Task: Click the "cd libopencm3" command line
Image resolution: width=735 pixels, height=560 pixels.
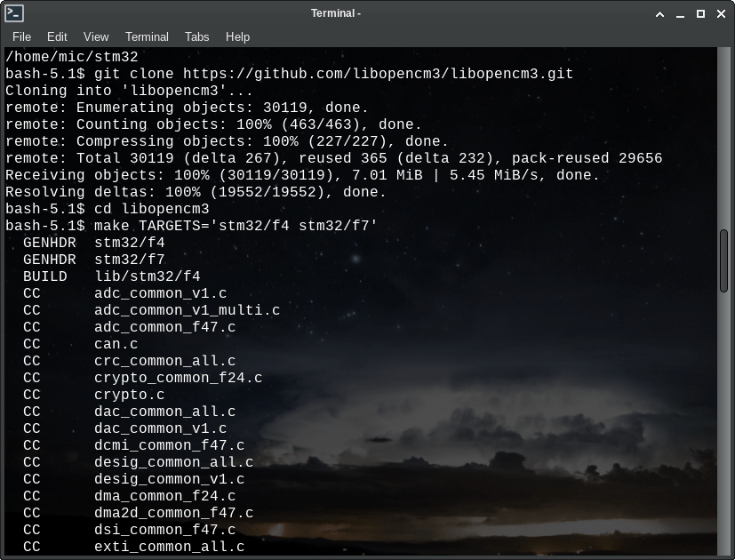Action: click(x=151, y=209)
